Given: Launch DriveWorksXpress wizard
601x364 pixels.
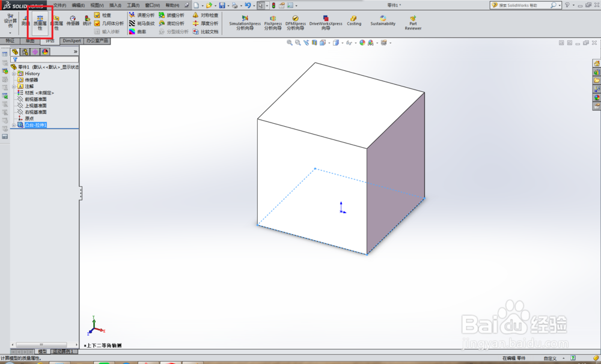Looking at the screenshot, I should coord(326,23).
